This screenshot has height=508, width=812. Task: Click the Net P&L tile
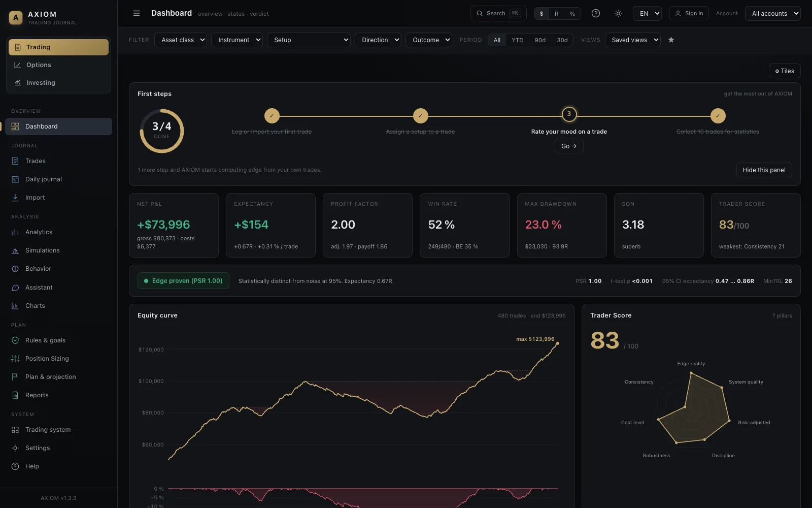pos(174,225)
